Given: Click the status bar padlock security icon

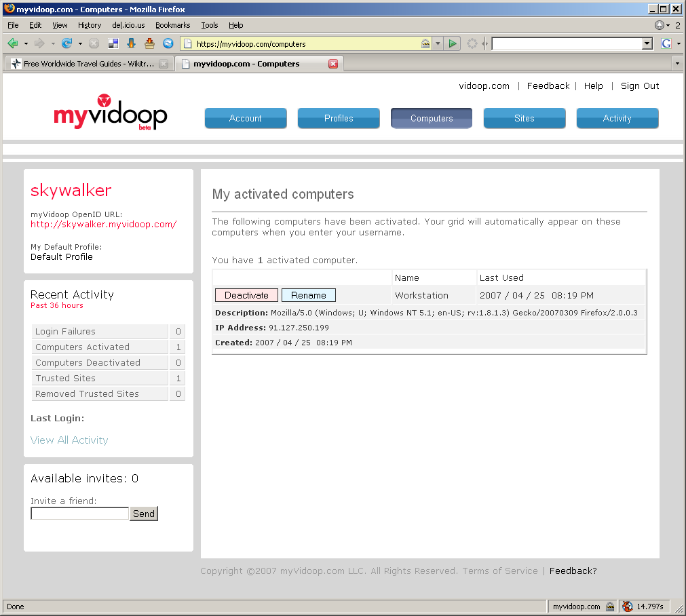Looking at the screenshot, I should (x=610, y=607).
